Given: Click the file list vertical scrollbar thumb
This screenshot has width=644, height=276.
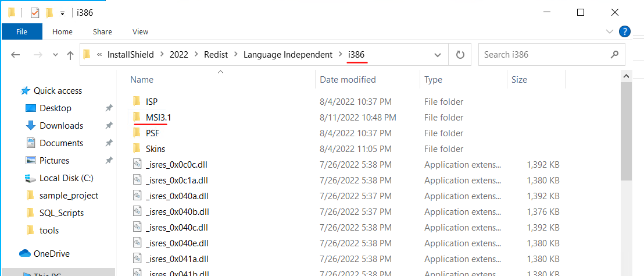Looking at the screenshot, I should pyautogui.click(x=626, y=131).
